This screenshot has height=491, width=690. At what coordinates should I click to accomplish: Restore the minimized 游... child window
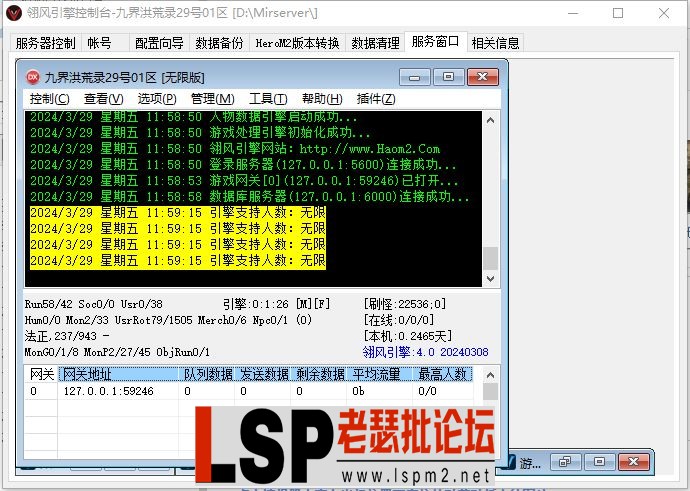565,462
